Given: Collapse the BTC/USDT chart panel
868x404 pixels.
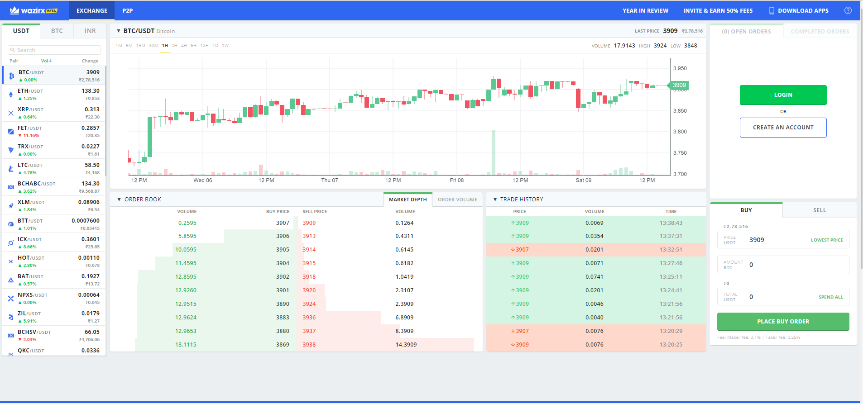Looking at the screenshot, I should [119, 31].
